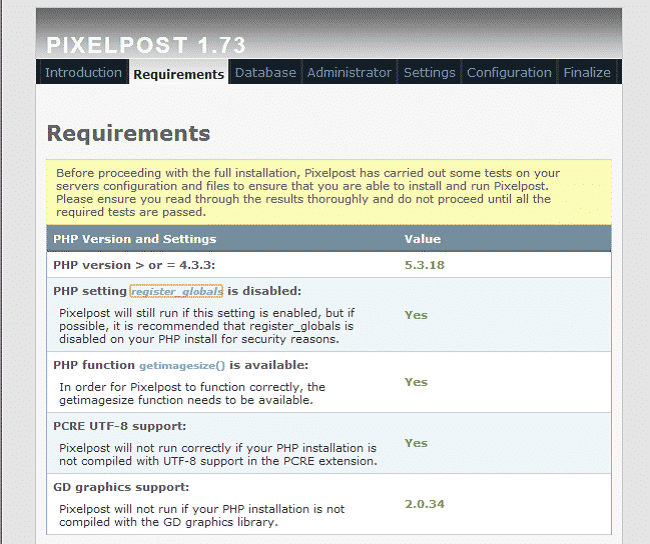
Task: Switch to the Administrator tab
Action: [349, 73]
